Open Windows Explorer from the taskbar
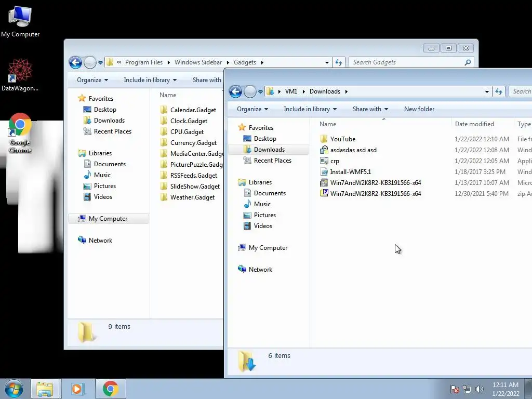 [45, 389]
